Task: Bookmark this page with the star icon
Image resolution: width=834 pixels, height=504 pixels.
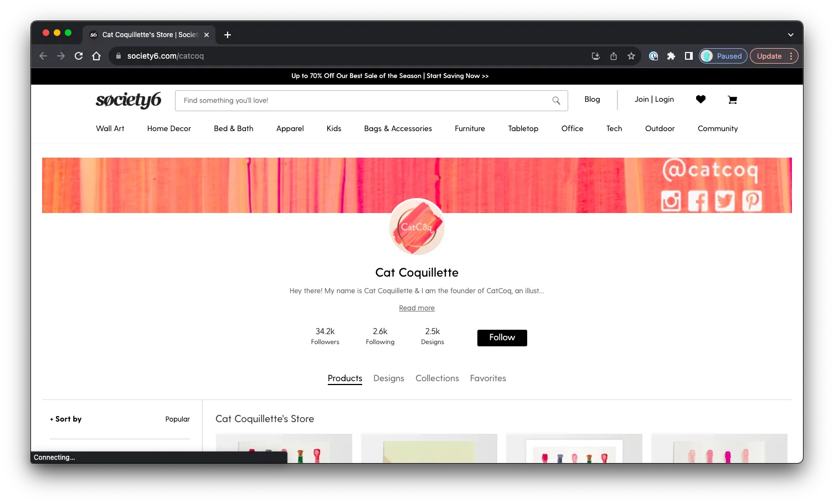Action: coord(631,56)
